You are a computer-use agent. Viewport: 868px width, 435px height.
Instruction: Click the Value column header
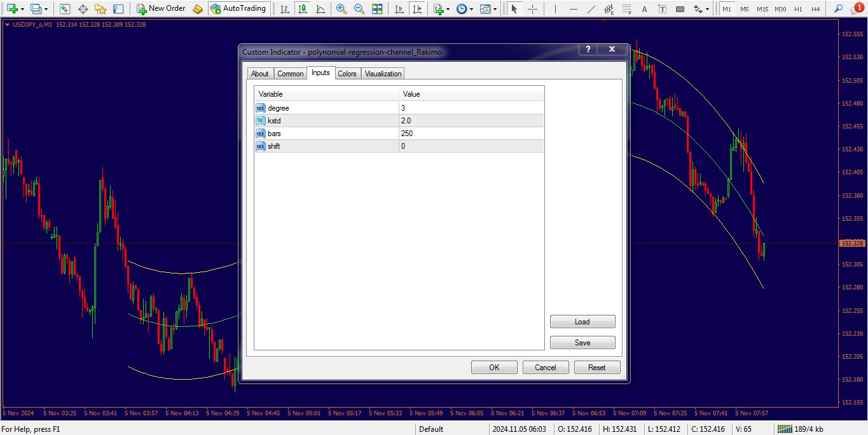471,94
